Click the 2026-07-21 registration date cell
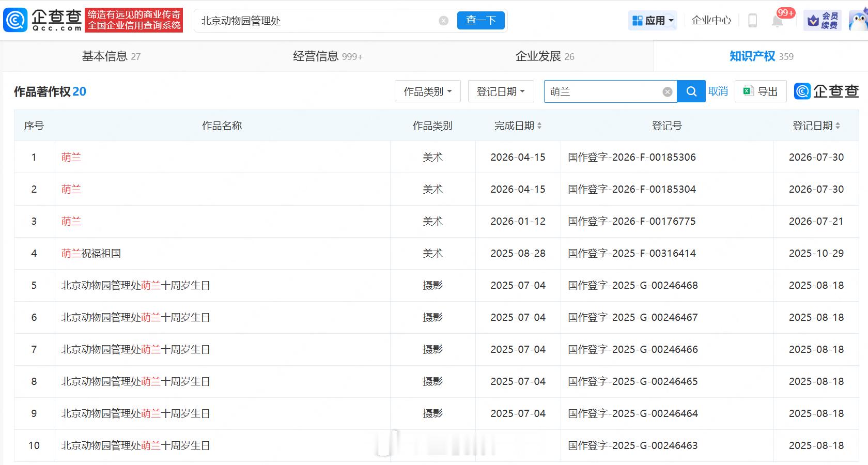This screenshot has width=868, height=465. point(816,221)
